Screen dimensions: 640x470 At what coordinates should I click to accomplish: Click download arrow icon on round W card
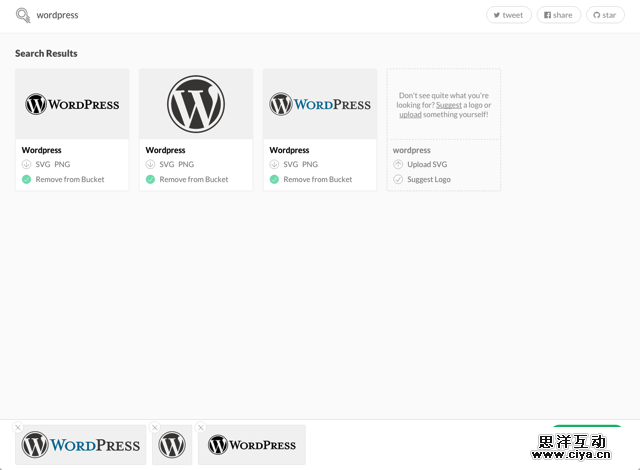(x=150, y=164)
